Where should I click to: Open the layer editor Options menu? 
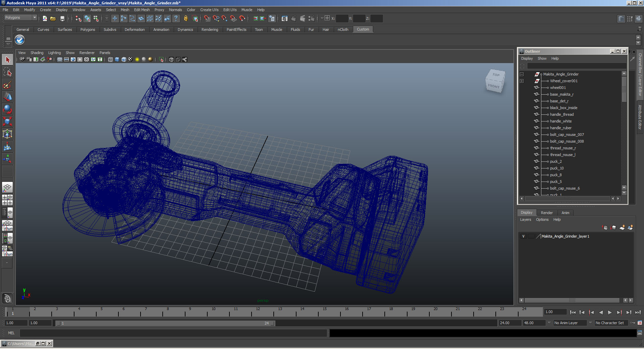(542, 219)
